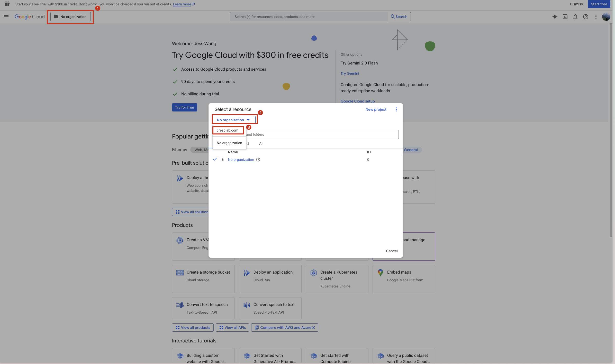Click help icon beside No organization row

coord(258,160)
